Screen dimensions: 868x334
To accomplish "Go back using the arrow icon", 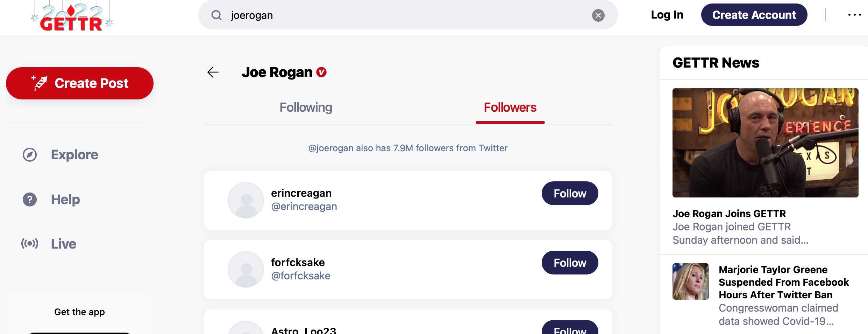I will (x=213, y=72).
